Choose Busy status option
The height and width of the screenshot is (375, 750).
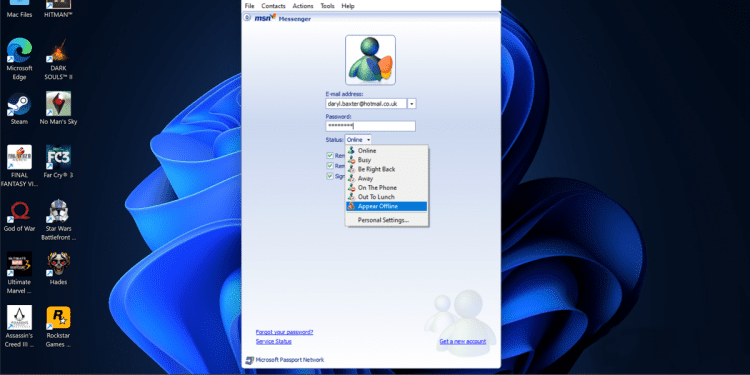(x=386, y=160)
